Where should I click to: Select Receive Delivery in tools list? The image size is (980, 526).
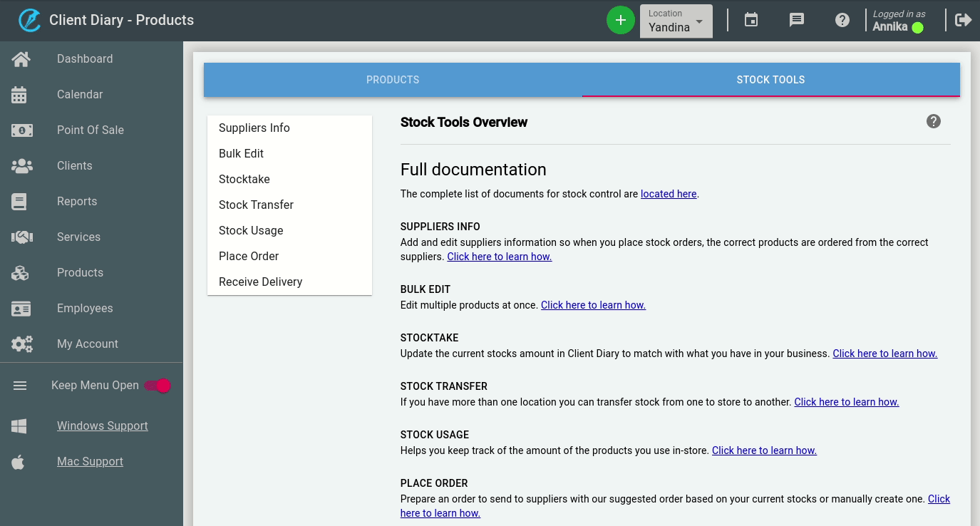point(289,282)
